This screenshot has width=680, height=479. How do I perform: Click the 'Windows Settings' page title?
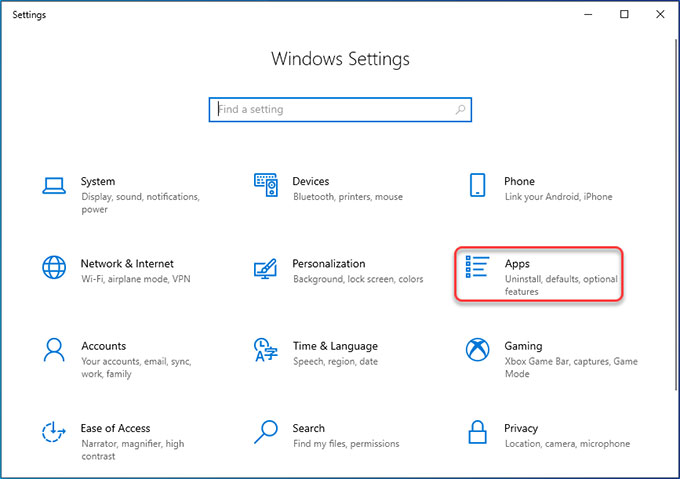point(340,59)
